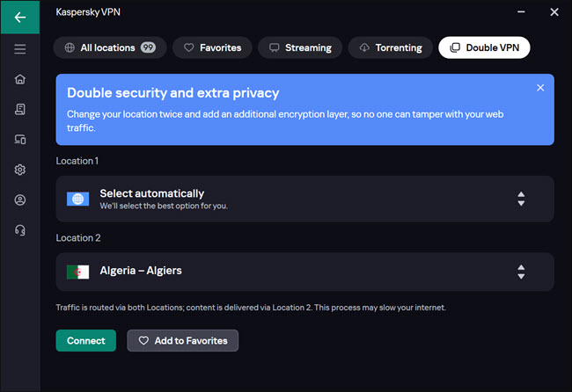The width and height of the screenshot is (572, 392).
Task: Switch to the Favorites tab
Action: click(x=211, y=47)
